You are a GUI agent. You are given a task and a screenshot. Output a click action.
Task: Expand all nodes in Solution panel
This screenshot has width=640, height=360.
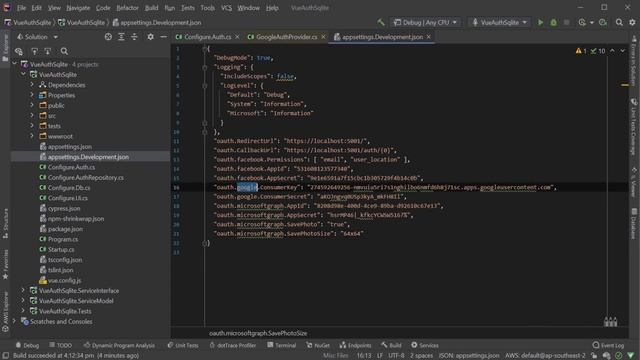coord(121,37)
